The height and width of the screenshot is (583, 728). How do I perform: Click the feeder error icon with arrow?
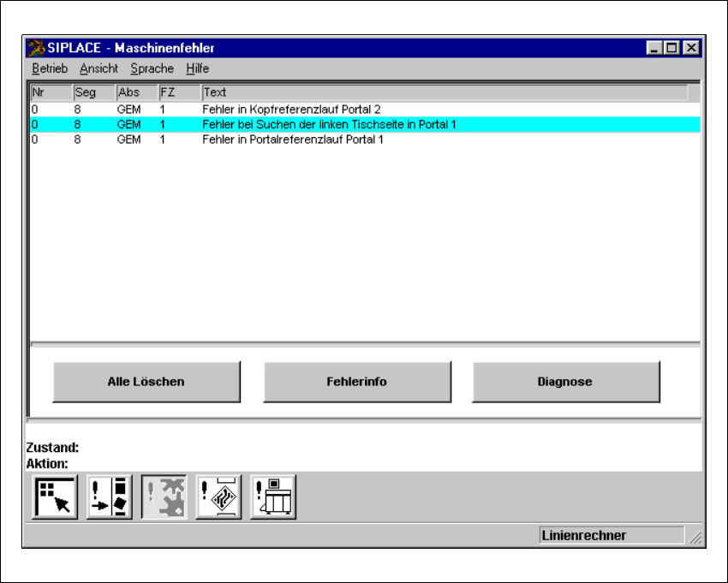coord(110,497)
